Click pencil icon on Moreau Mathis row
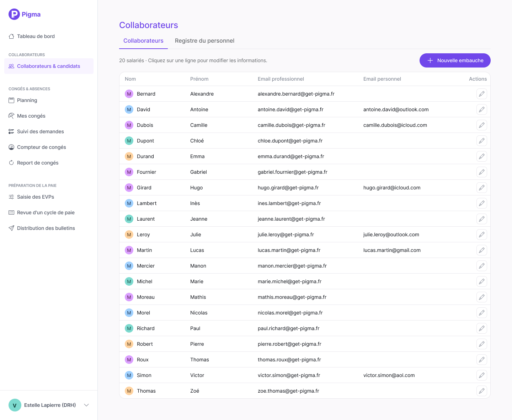Image resolution: width=512 pixels, height=420 pixels. tap(482, 297)
